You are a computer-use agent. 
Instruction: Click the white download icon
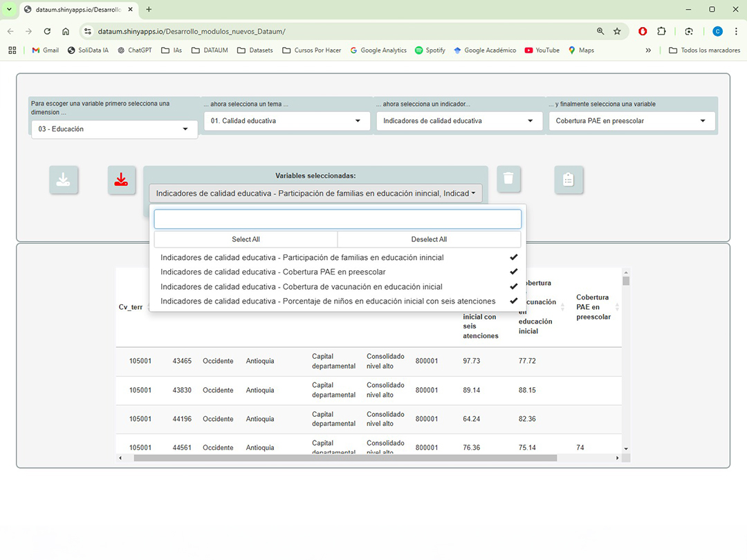[64, 179]
